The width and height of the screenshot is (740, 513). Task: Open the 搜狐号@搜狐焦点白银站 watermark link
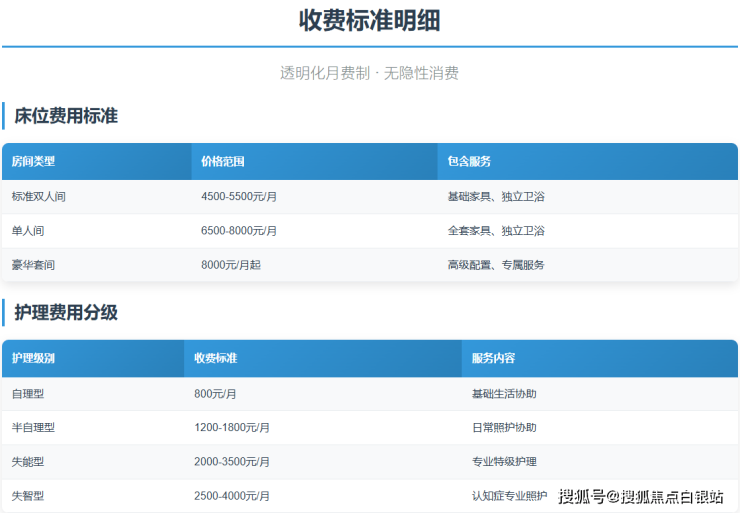pos(641,497)
